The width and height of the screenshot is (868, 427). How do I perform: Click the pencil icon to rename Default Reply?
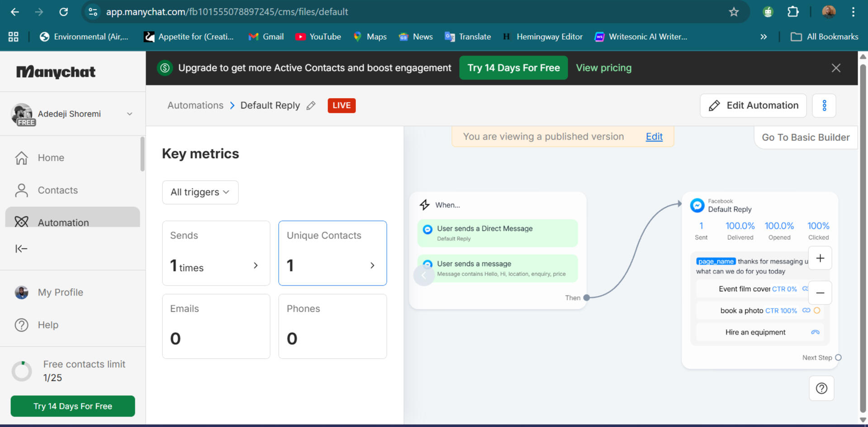(311, 106)
